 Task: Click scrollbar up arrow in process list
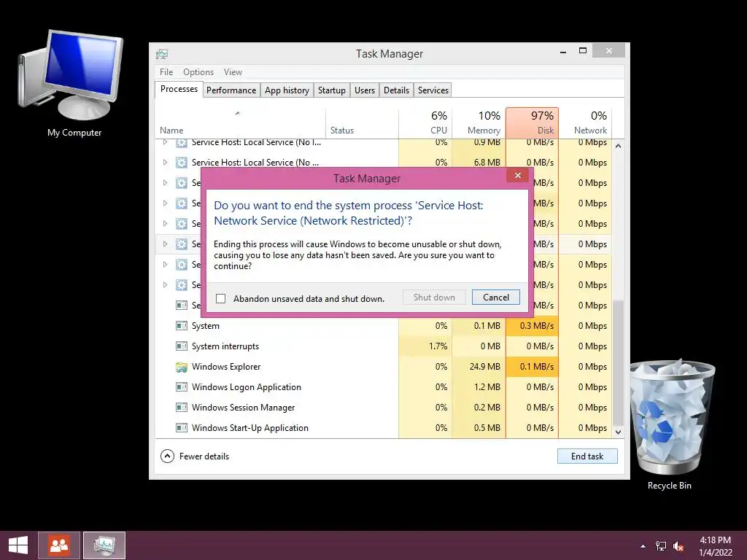[618, 146]
